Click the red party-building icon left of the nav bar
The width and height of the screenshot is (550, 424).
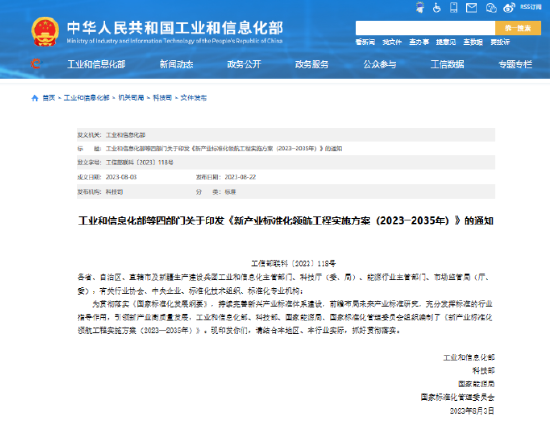pyautogui.click(x=35, y=63)
